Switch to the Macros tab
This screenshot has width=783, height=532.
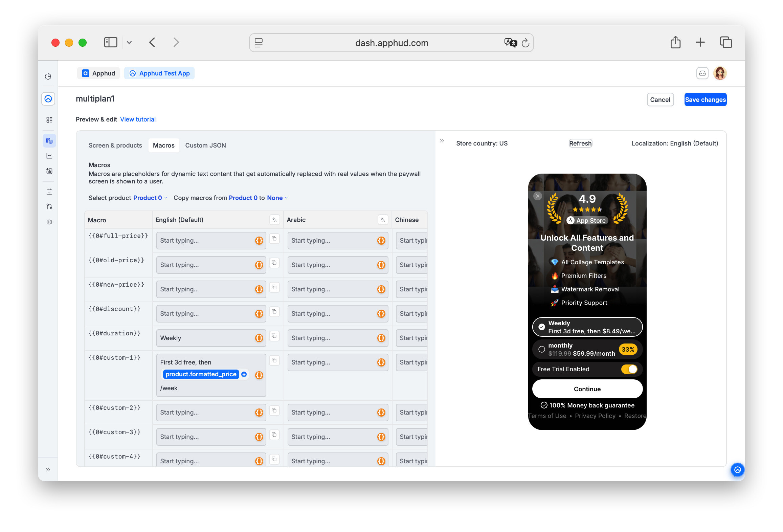164,145
